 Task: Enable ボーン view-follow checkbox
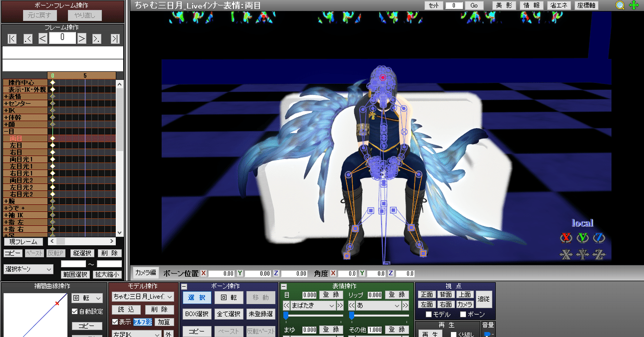[463, 315]
